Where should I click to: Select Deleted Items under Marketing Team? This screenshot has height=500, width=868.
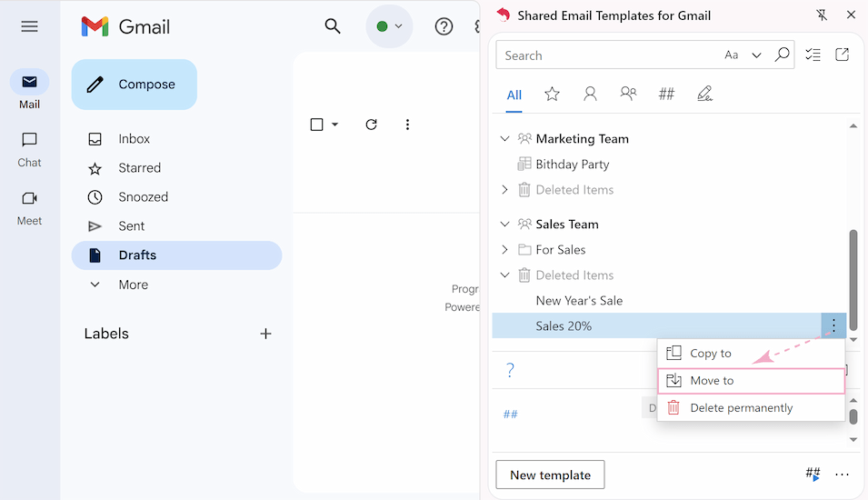click(574, 190)
